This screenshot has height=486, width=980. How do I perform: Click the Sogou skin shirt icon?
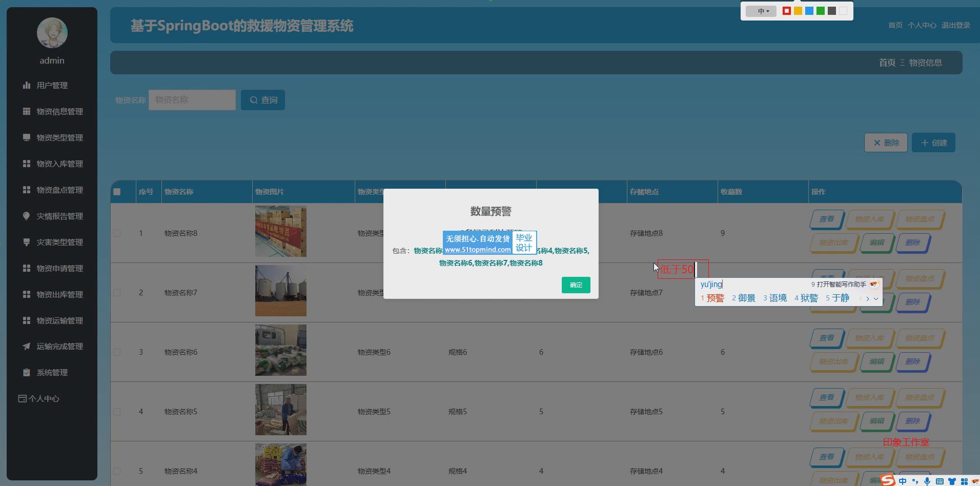(952, 481)
